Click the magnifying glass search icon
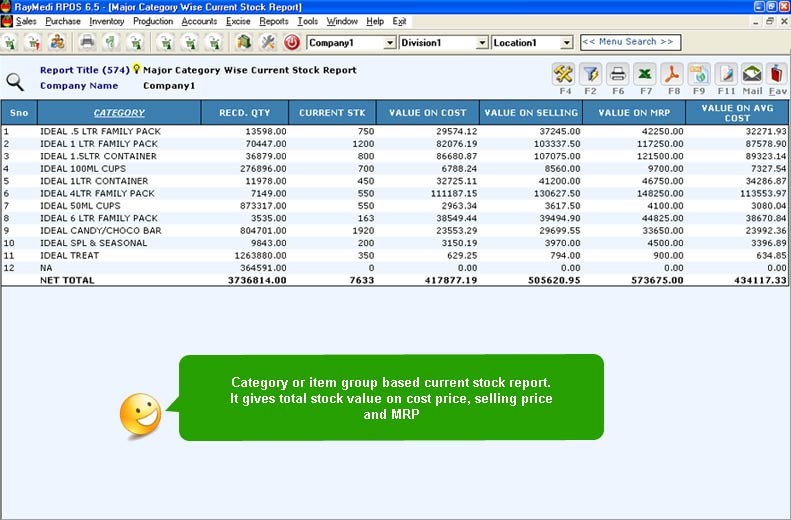Viewport: 791px width, 520px height. (15, 81)
